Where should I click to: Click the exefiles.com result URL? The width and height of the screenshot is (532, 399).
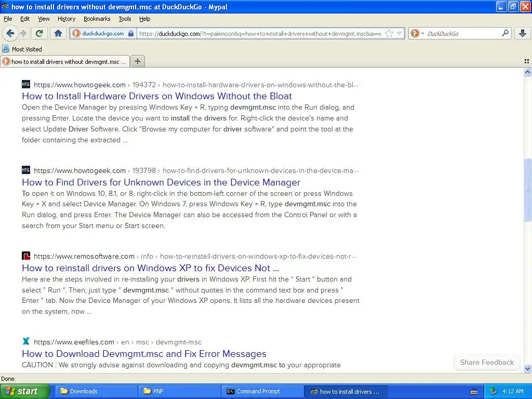[117, 342]
